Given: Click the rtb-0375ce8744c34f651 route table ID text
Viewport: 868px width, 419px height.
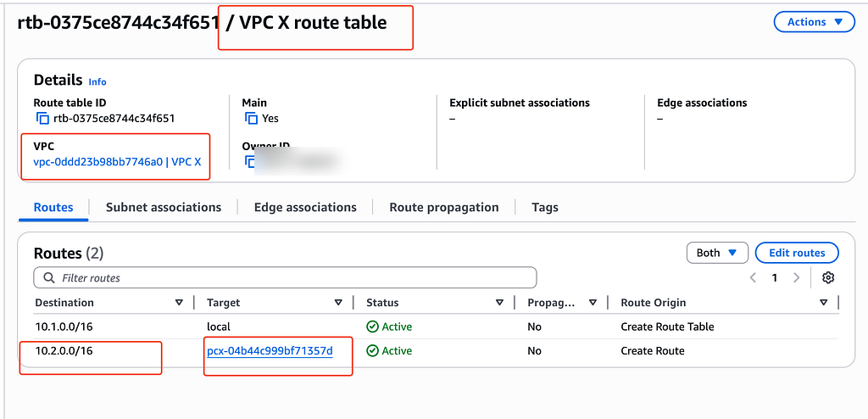Looking at the screenshot, I should [x=114, y=119].
